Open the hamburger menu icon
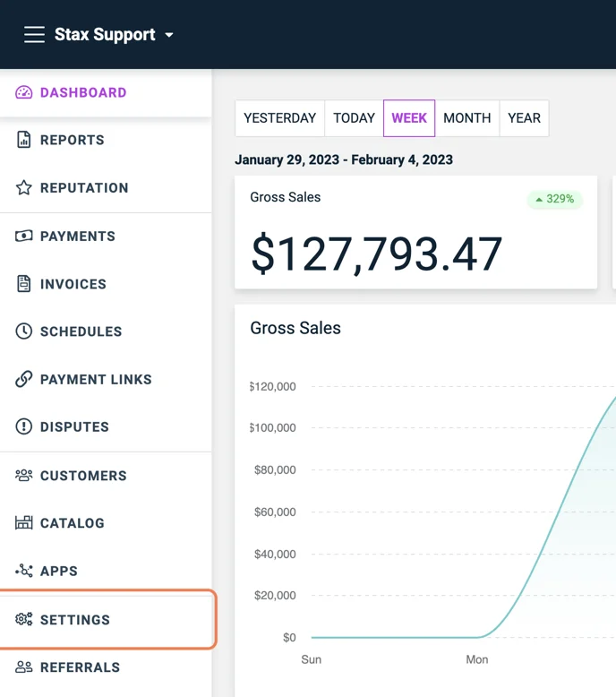The height and width of the screenshot is (697, 616). [34, 35]
